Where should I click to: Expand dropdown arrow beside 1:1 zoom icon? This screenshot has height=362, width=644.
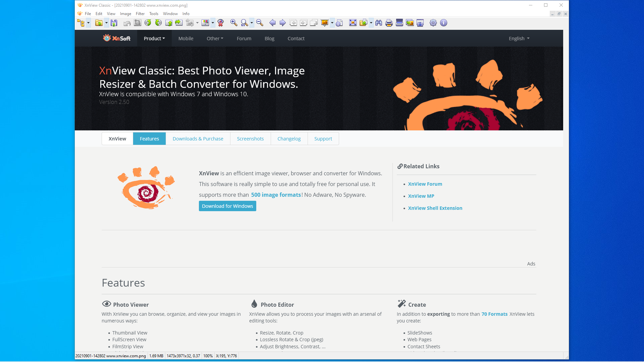tap(252, 23)
